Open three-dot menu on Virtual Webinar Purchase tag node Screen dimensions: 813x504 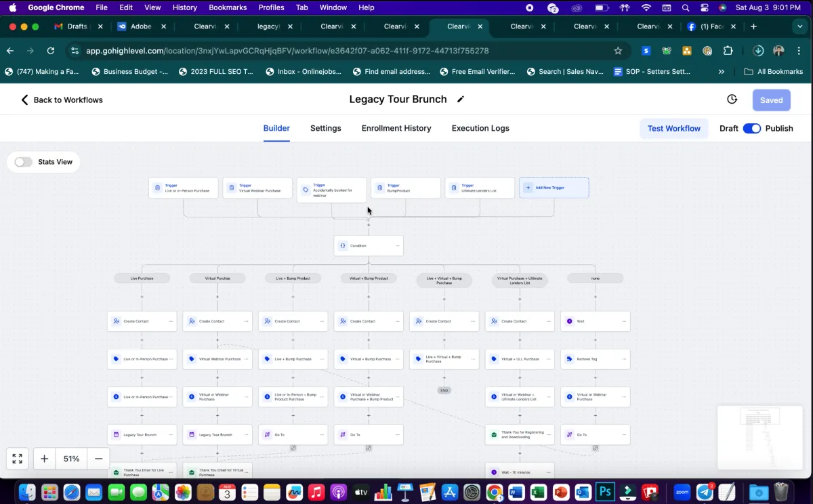246,359
